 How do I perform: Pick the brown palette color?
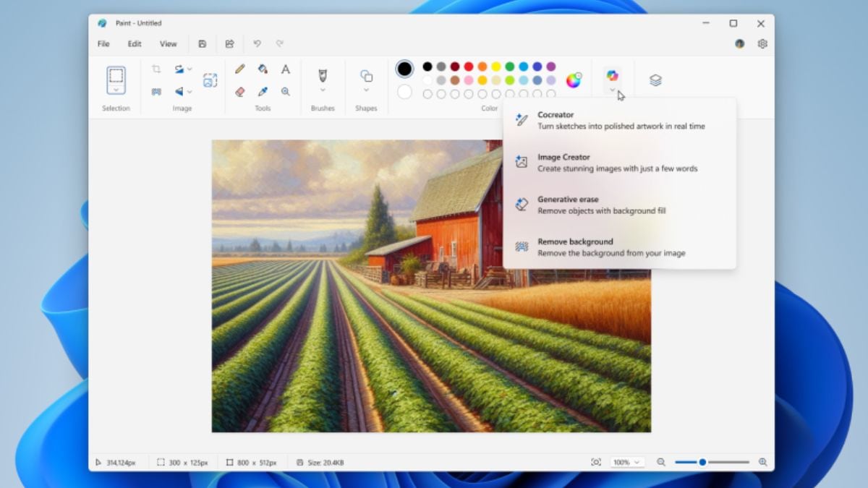pyautogui.click(x=455, y=80)
